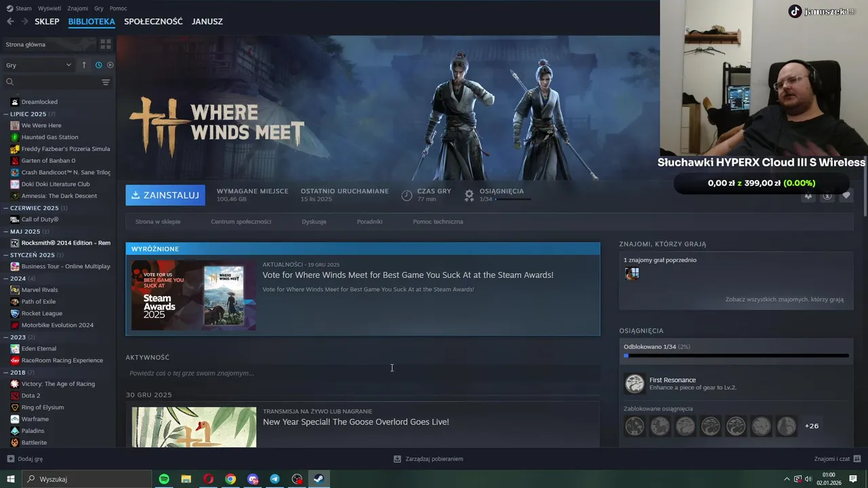Open Opera browser from the taskbar
The image size is (868, 488).
click(x=208, y=479)
